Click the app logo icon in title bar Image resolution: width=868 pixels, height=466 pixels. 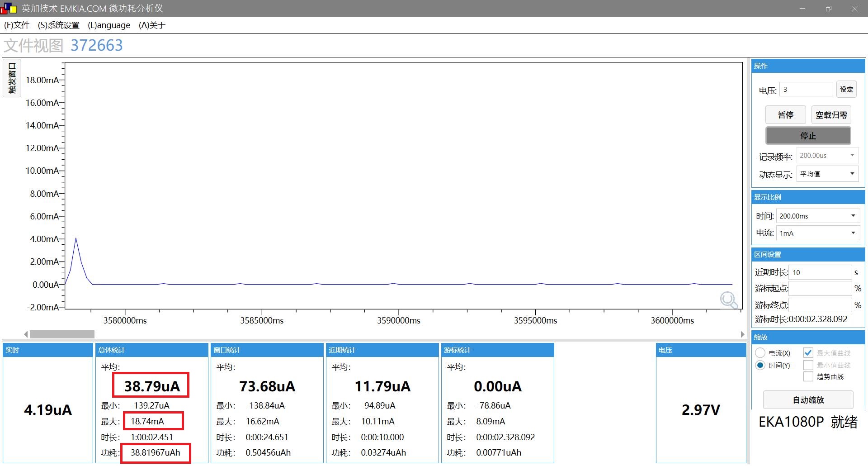point(9,9)
